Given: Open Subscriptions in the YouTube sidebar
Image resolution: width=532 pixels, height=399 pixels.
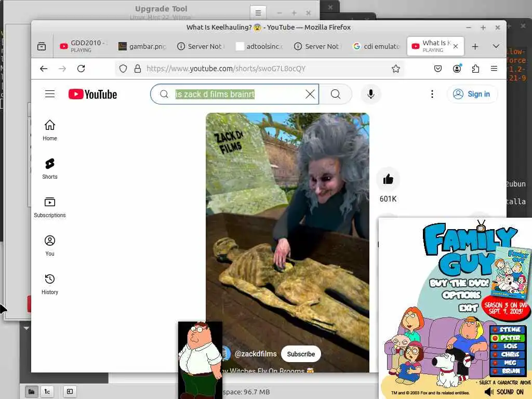Looking at the screenshot, I should [x=50, y=207].
